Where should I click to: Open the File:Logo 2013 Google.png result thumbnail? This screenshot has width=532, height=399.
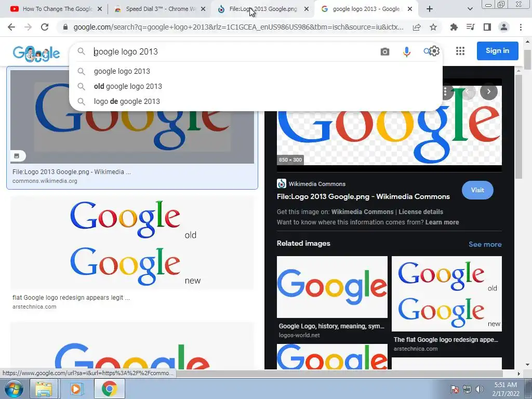(x=132, y=137)
